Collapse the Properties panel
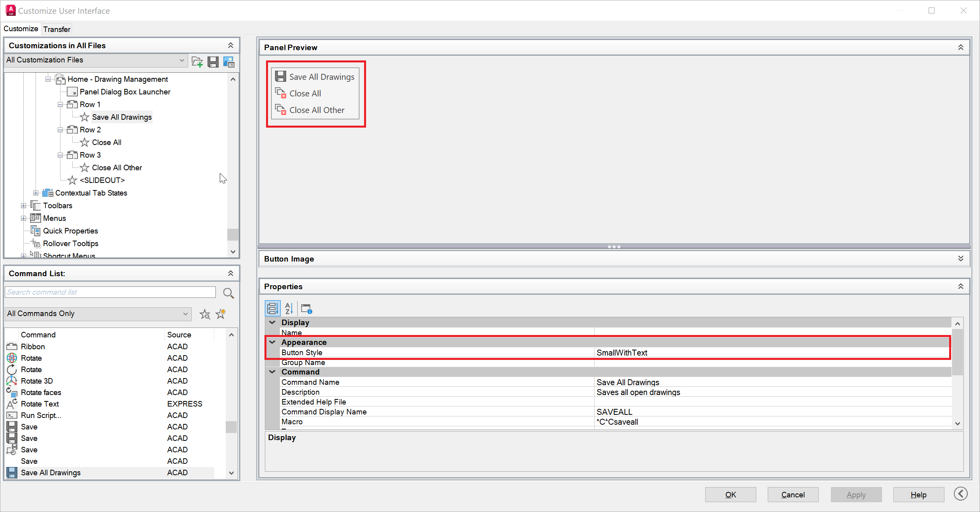This screenshot has width=980, height=512. click(961, 286)
